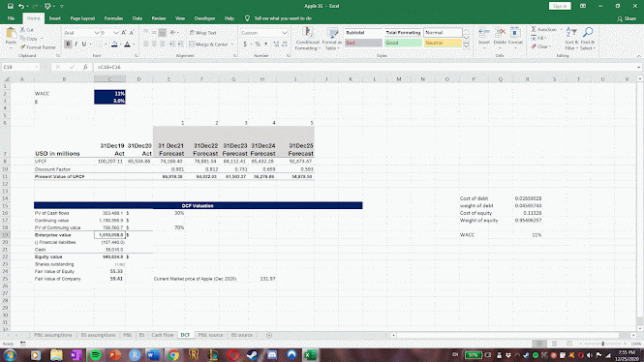
Task: Apply the Good cell style
Action: pyautogui.click(x=403, y=43)
